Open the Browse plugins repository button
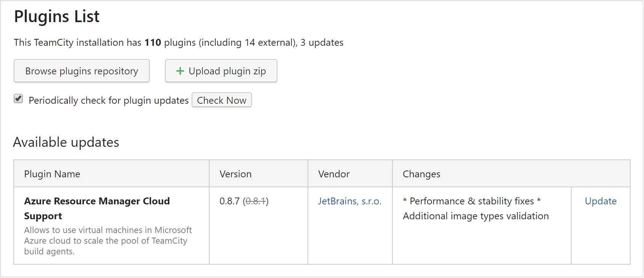This screenshot has width=644, height=278. click(x=82, y=71)
